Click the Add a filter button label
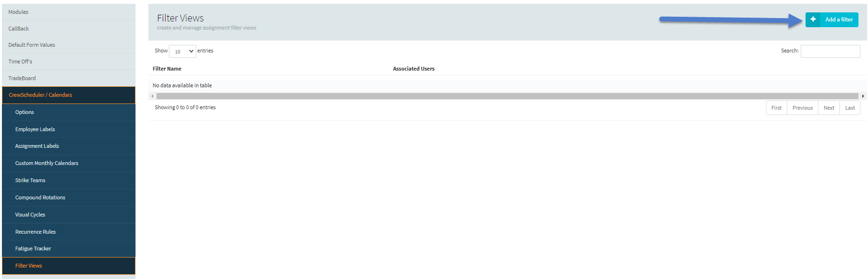Screen dimensions: 868x279 coord(839,20)
